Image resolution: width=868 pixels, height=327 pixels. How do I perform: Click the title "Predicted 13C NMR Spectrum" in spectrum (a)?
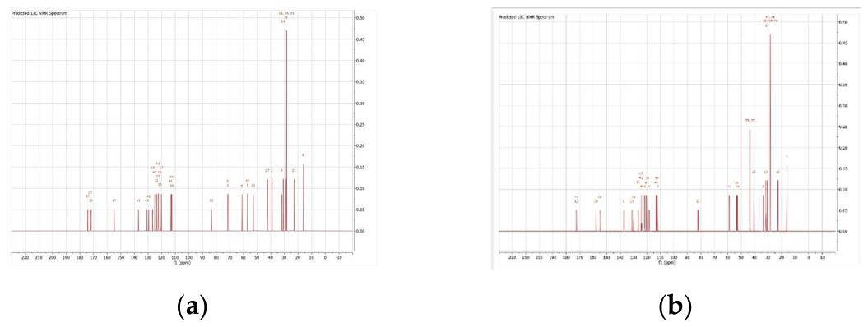click(x=39, y=13)
